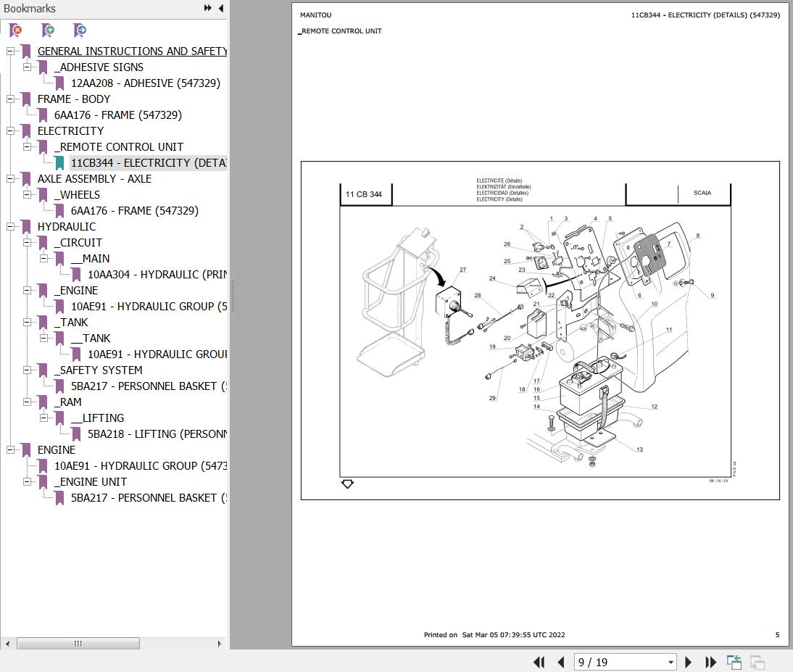Open the bookmarks panel double-arrow options
The height and width of the screenshot is (672, 793).
coord(208,8)
